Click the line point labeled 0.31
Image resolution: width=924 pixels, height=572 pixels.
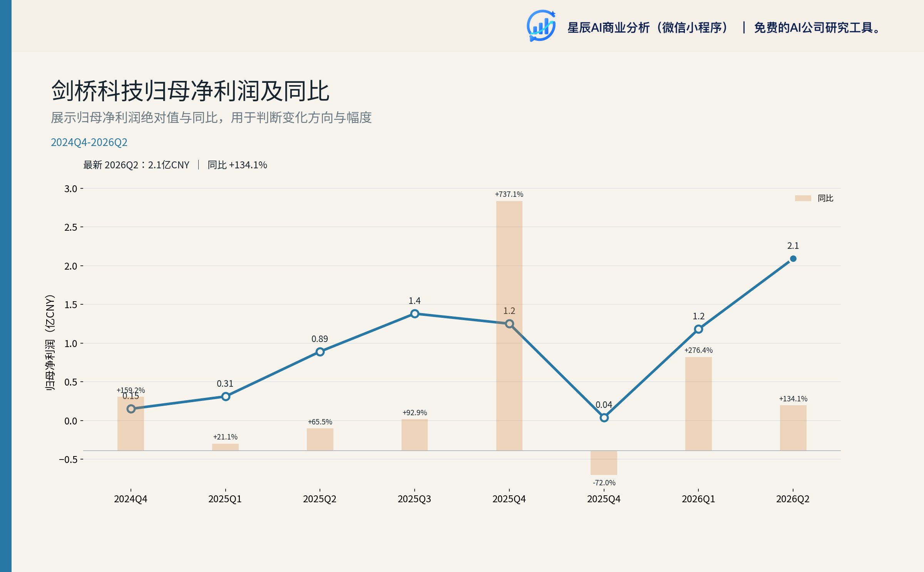tap(226, 396)
